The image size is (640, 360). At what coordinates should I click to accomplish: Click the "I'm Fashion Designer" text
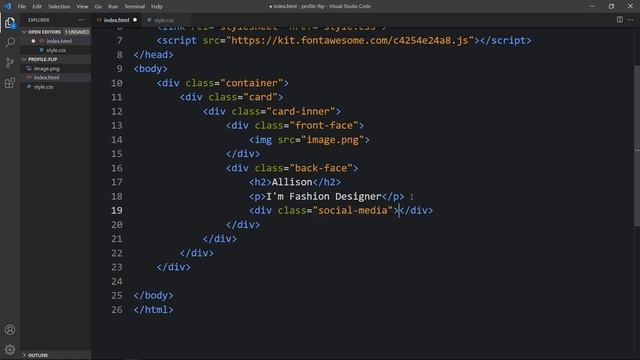click(x=324, y=197)
